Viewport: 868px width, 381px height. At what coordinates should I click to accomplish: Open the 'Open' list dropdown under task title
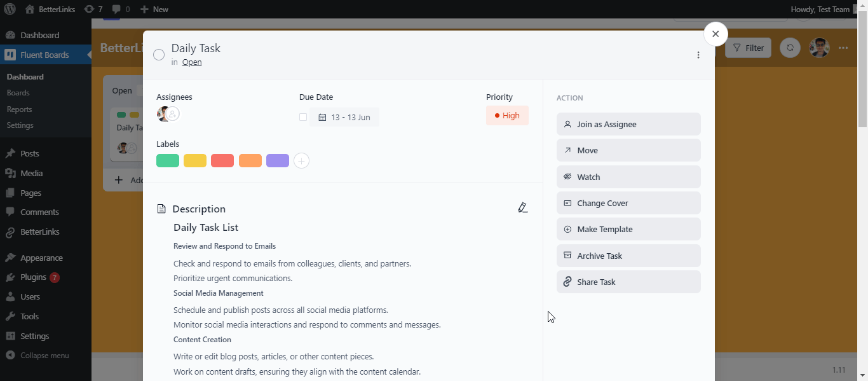pyautogui.click(x=191, y=62)
